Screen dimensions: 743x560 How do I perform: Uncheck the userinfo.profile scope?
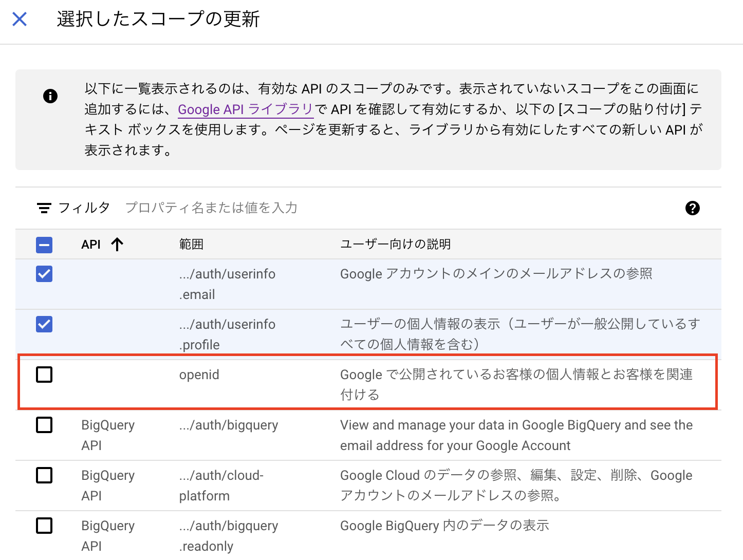point(44,324)
